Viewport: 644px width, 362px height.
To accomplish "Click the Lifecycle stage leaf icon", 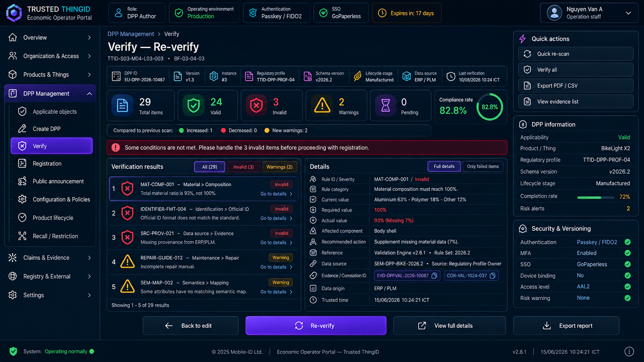I will 358,76.
